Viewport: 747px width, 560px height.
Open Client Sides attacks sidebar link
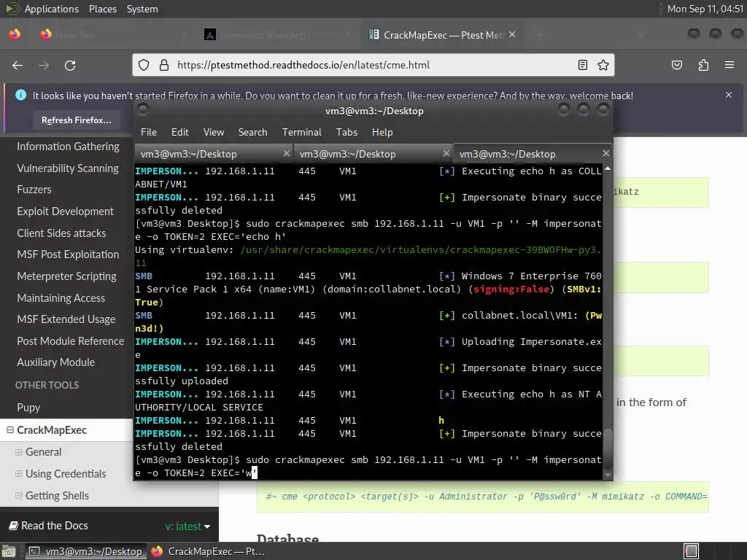pos(61,233)
